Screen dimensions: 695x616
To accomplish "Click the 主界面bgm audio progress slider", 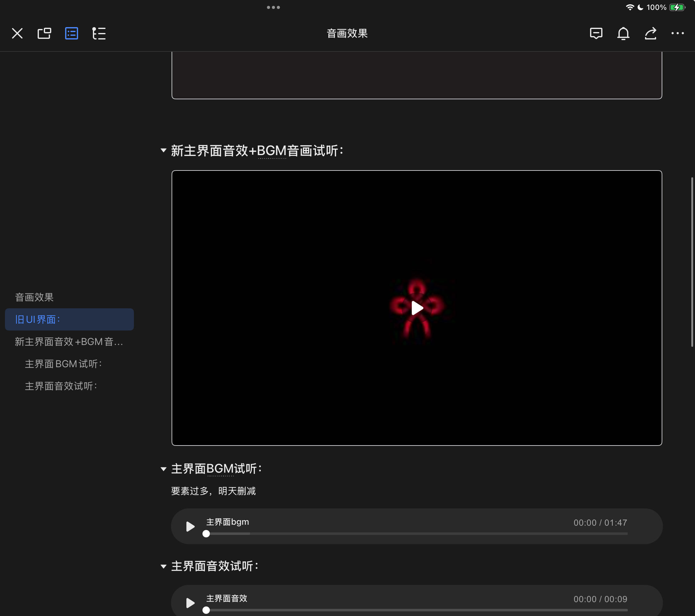I will coord(417,534).
